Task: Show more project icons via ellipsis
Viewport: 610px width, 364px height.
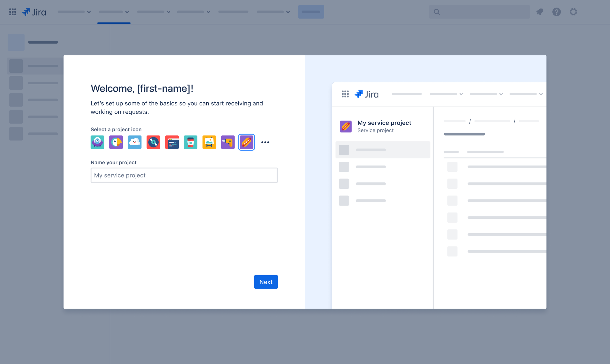Action: pos(265,142)
